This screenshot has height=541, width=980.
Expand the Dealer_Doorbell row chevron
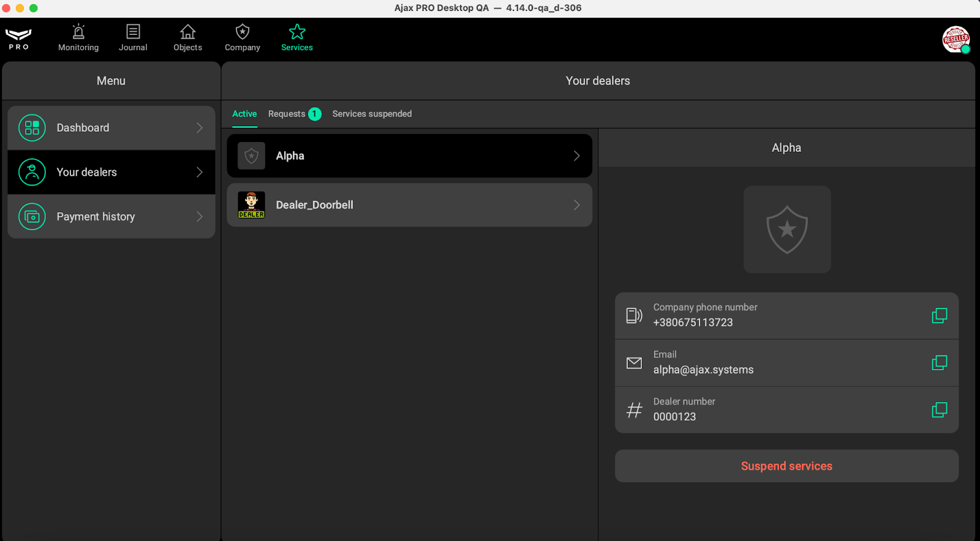(x=576, y=205)
